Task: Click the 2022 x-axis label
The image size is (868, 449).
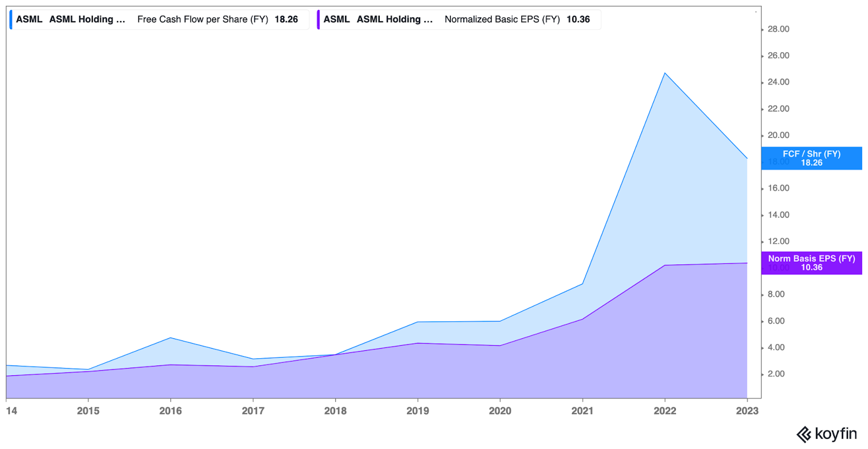Action: pos(665,411)
